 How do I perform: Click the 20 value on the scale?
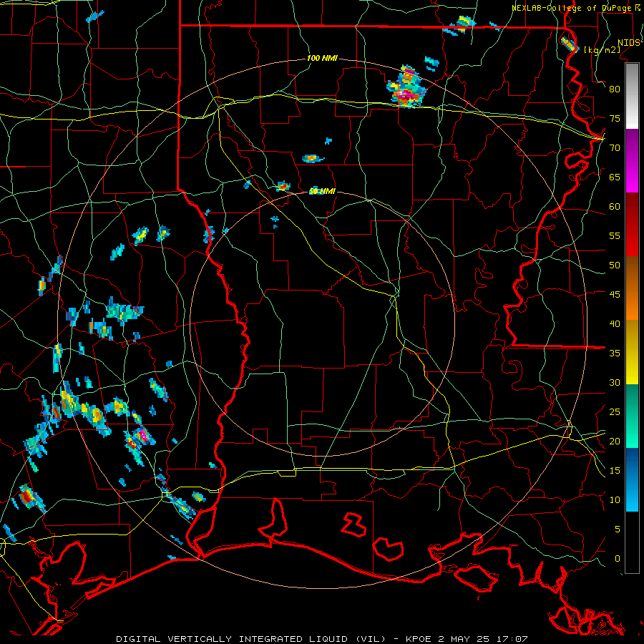click(615, 441)
